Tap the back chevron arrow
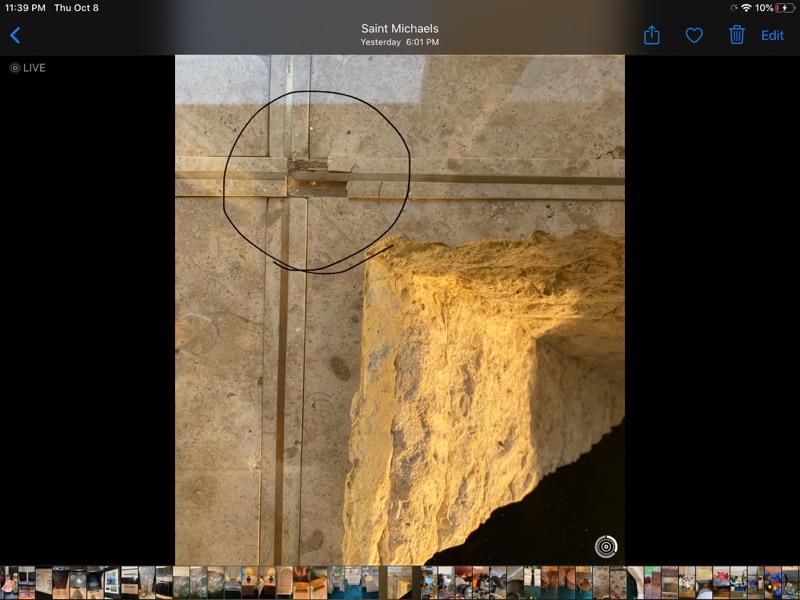 15,35
